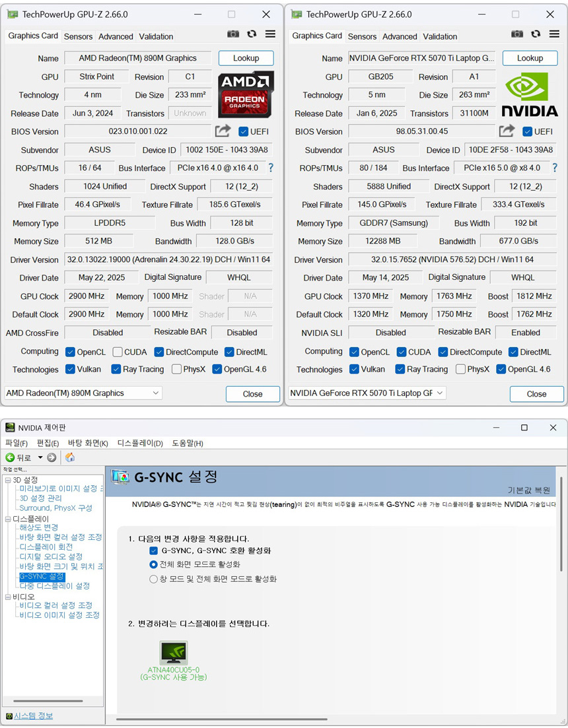Viewport: 568px width, 728px height.
Task: Toggle the UEFI checkbox in AMD GPU-Z window
Action: 244,131
